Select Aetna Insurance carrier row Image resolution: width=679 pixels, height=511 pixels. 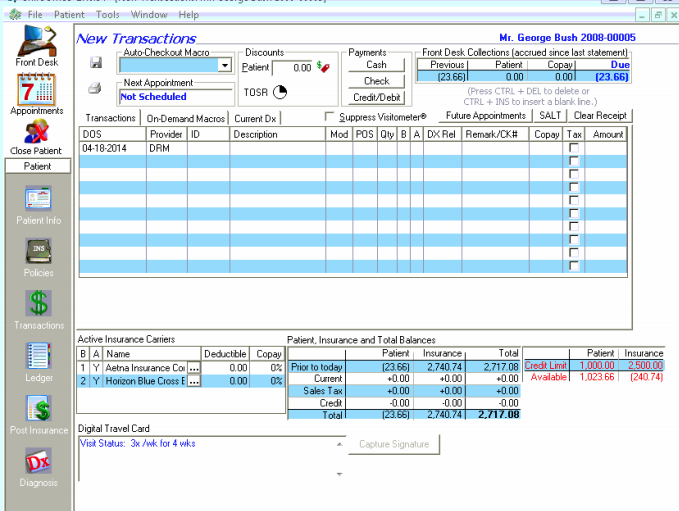[181, 368]
